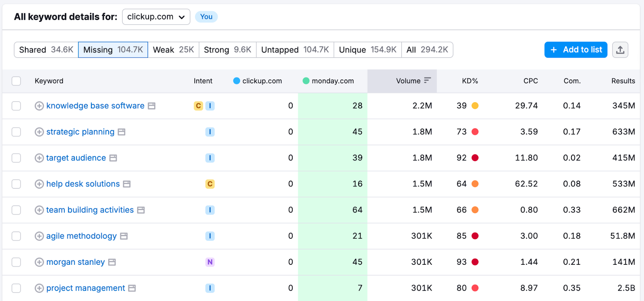Click Informational intent badge for target audience

coord(210,158)
